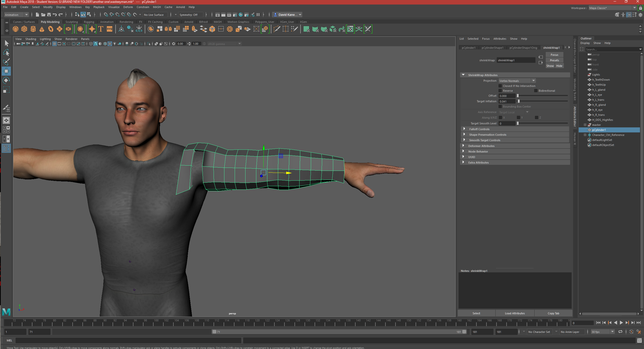Click the Presets button in Attribute Editor
Screen dimensions: 644x349
pyautogui.click(x=554, y=60)
